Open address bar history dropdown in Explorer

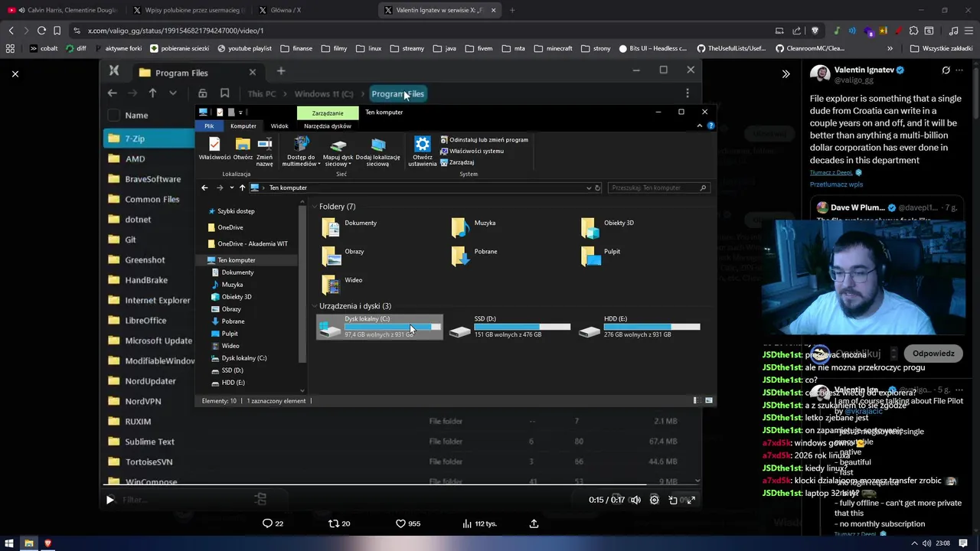pyautogui.click(x=589, y=187)
